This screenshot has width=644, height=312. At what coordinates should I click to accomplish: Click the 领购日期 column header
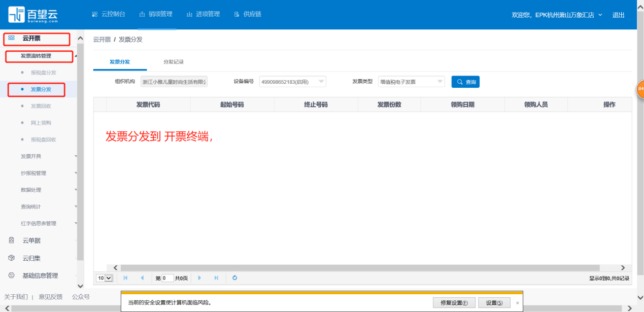click(462, 105)
